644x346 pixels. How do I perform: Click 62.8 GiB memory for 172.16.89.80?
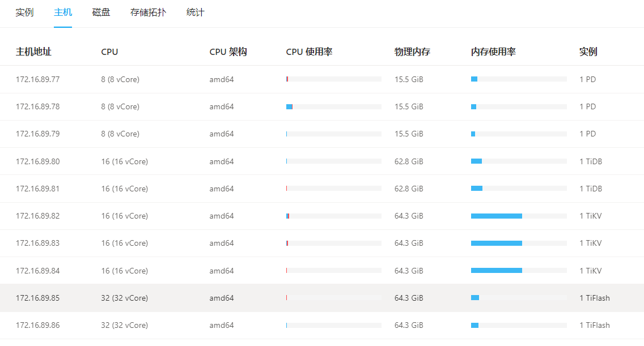pos(409,161)
